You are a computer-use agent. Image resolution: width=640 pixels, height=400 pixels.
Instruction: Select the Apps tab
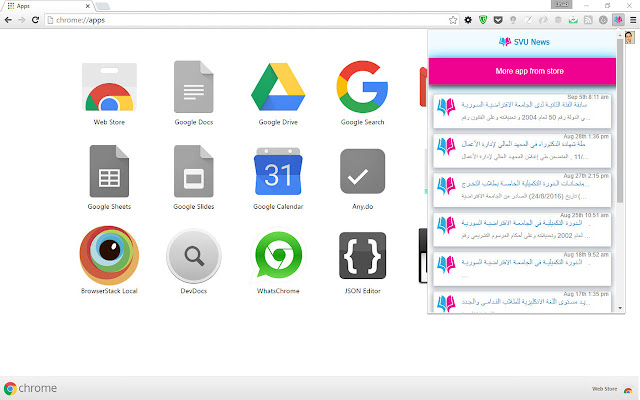pos(47,6)
